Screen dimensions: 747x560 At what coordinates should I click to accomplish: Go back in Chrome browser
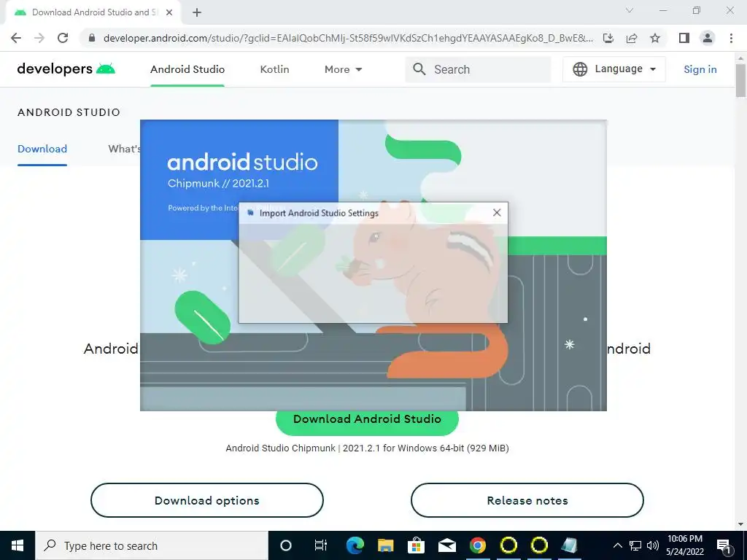[16, 38]
